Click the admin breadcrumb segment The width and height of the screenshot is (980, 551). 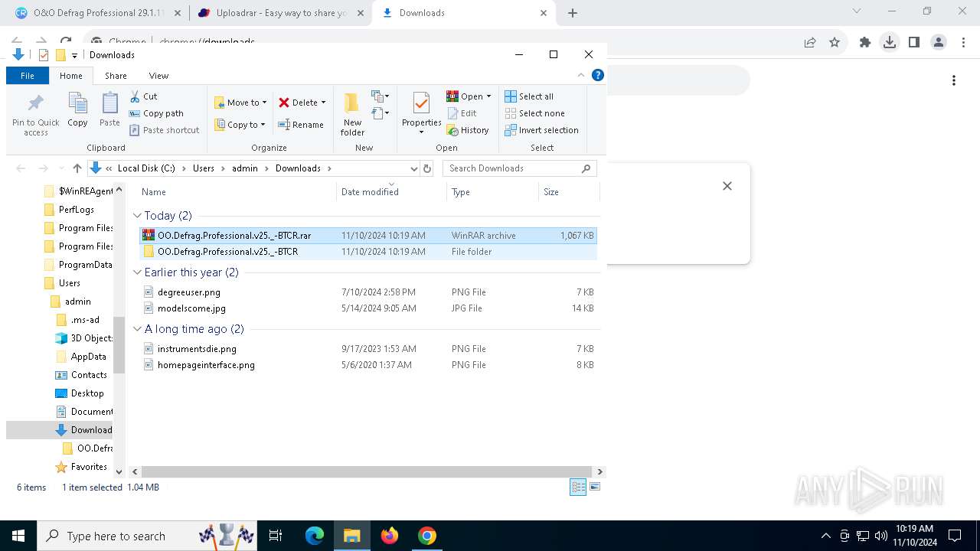[245, 168]
